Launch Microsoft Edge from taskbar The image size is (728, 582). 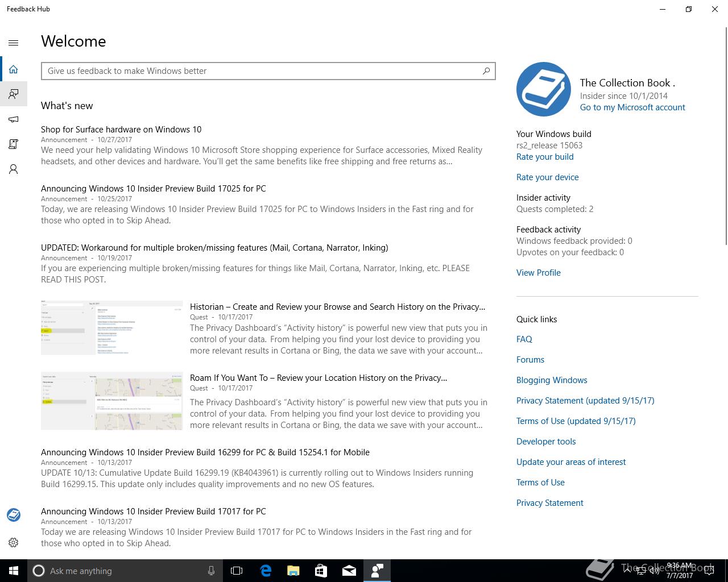266,571
